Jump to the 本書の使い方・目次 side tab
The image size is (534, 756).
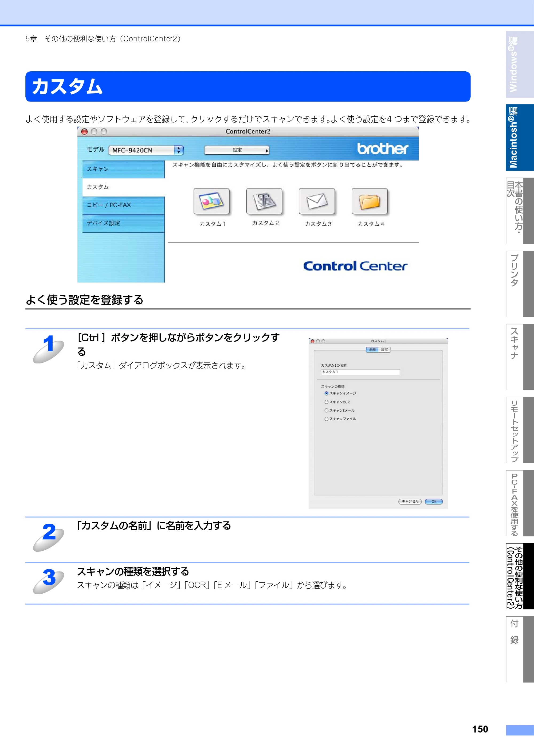coord(520,211)
